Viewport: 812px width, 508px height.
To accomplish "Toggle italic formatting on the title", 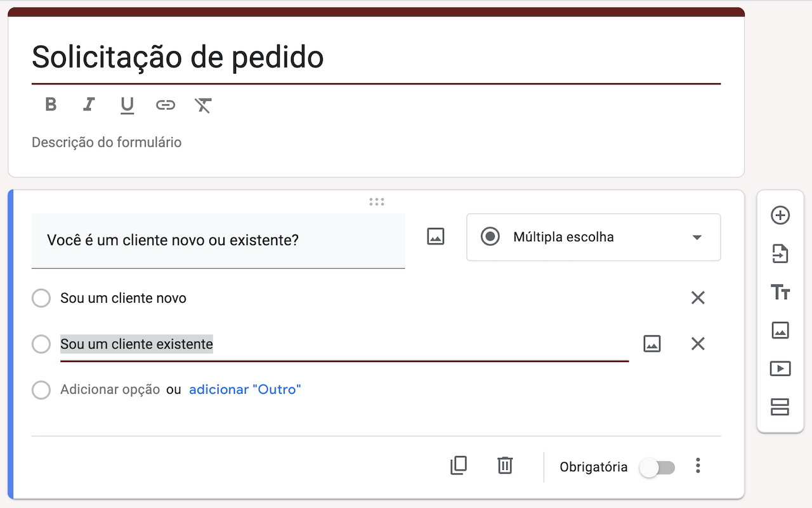I will coord(89,105).
